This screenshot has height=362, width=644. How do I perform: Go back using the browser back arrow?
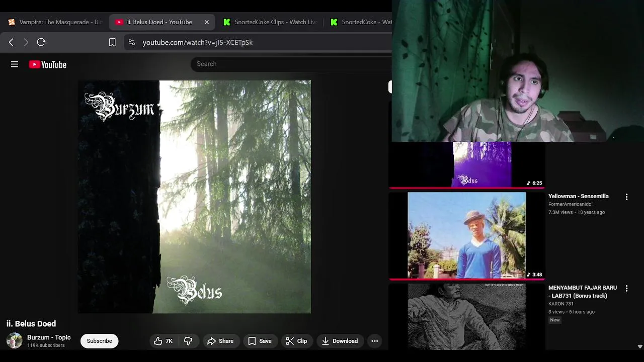11,43
